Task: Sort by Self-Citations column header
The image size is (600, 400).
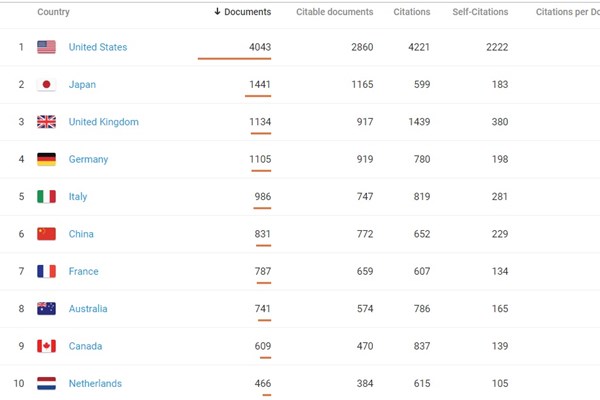Action: [x=479, y=12]
